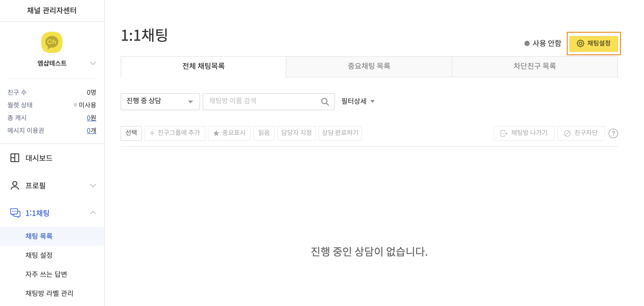Screen dimensions: 644x306
Task: Open 대시보드 in sidebar
Action: [x=39, y=158]
